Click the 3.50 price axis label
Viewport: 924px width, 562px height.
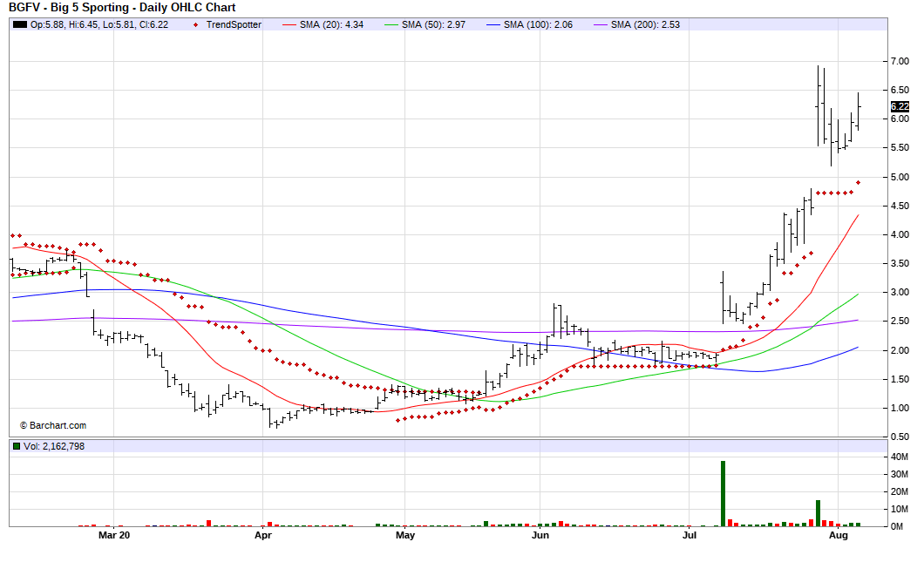[x=900, y=263]
